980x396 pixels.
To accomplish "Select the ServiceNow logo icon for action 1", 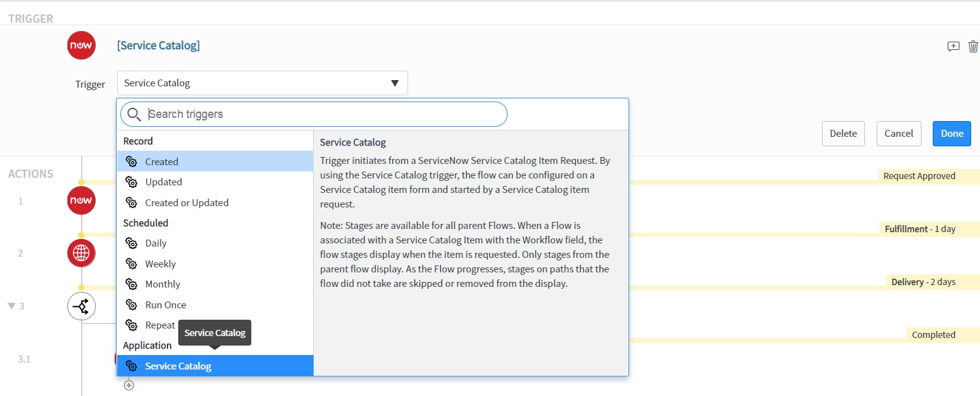I will (81, 201).
